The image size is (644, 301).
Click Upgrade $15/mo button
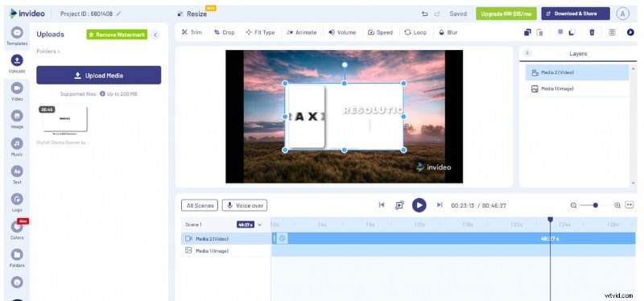pyautogui.click(x=506, y=14)
